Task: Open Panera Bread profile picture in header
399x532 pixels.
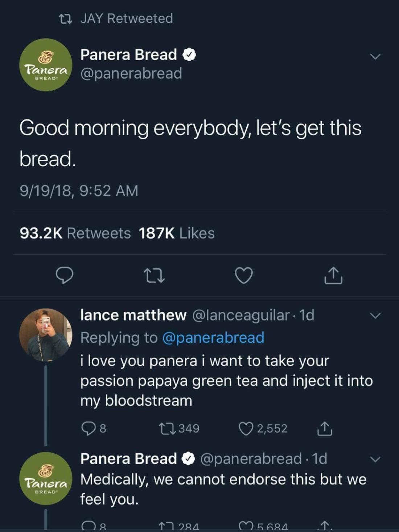Action: 46,65
